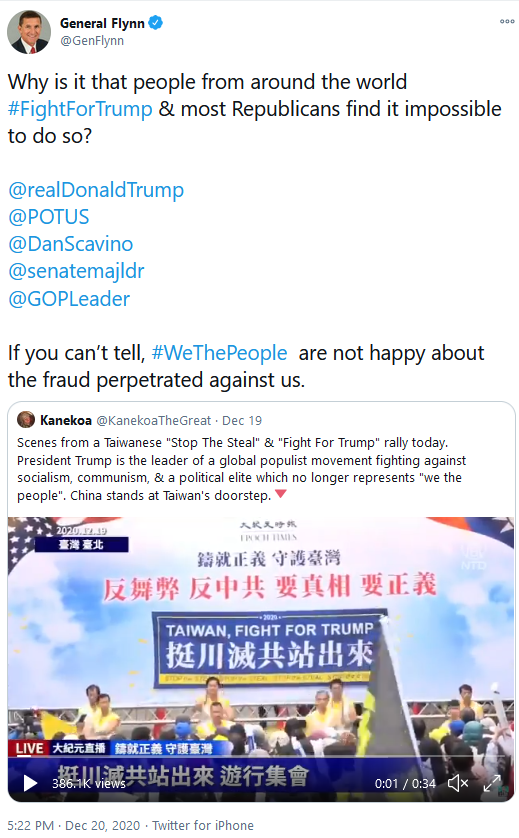Unmute the video with speaker icon
519x838 pixels.
(x=458, y=783)
